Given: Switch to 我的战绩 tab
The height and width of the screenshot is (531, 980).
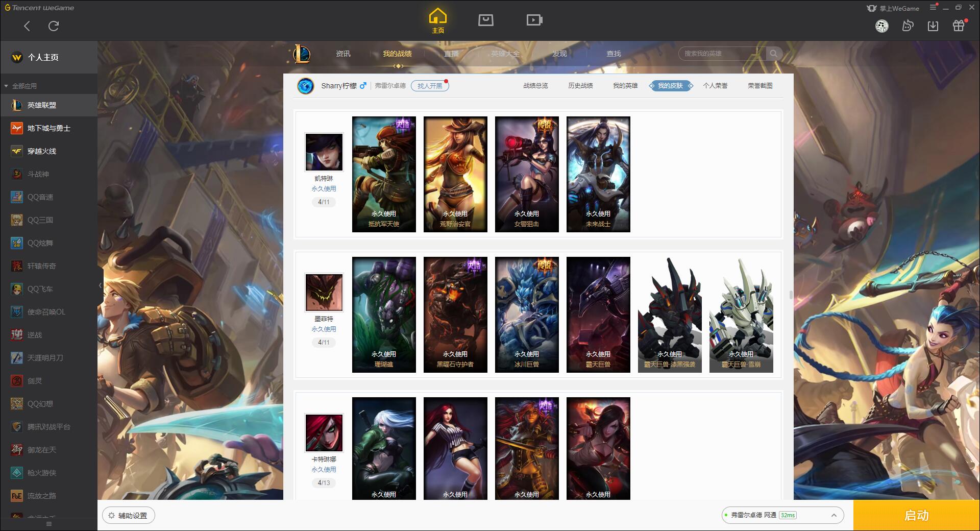Looking at the screenshot, I should point(397,54).
